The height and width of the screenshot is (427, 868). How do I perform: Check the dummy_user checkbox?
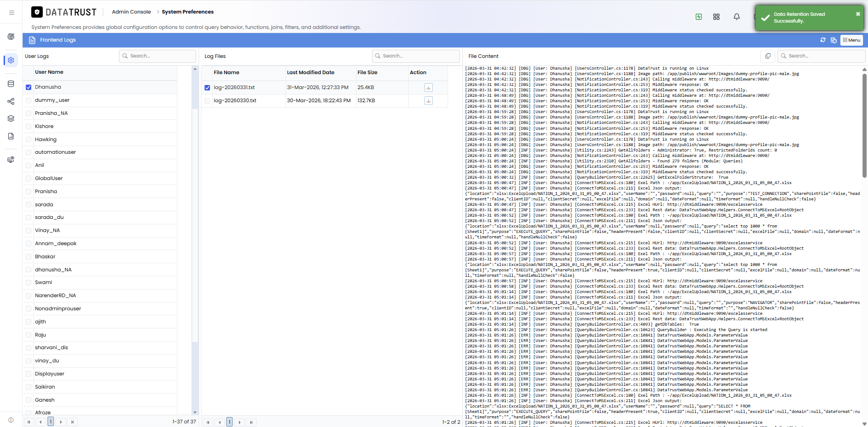(29, 100)
